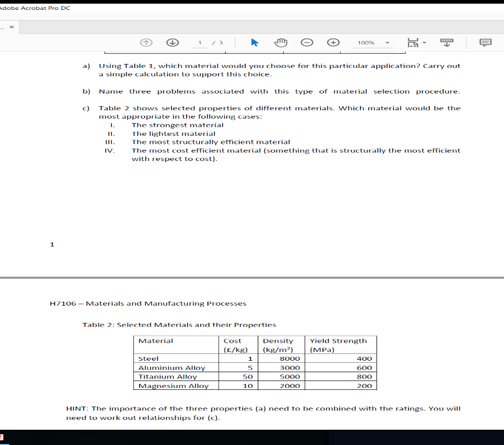Switch to the open PDF document tab
Screen dimensions: 504x445
click(11, 27)
